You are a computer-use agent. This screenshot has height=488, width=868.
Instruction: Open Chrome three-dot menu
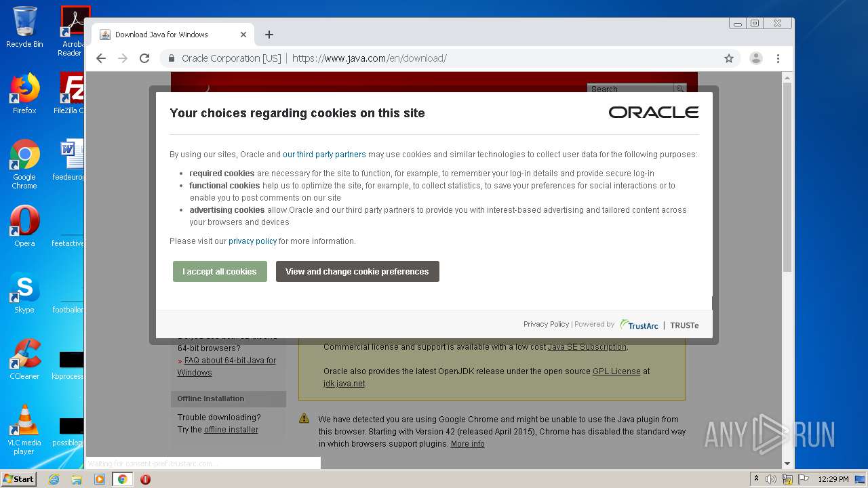pos(778,58)
